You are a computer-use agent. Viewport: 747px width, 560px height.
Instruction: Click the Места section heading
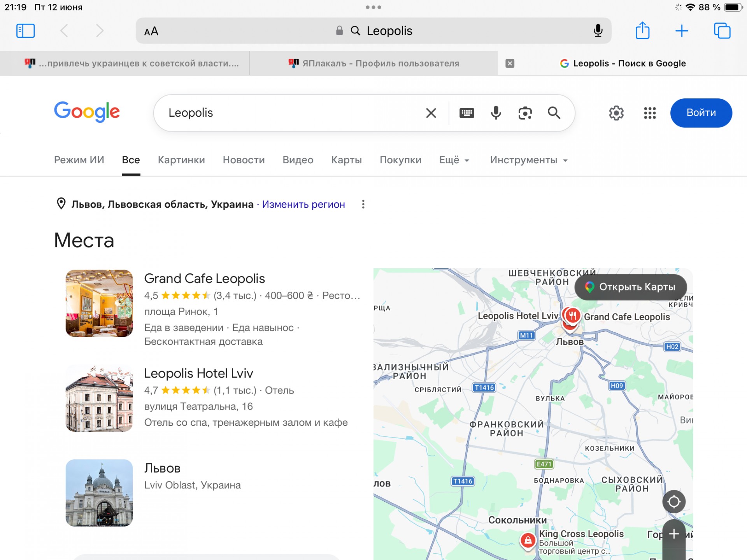[84, 240]
